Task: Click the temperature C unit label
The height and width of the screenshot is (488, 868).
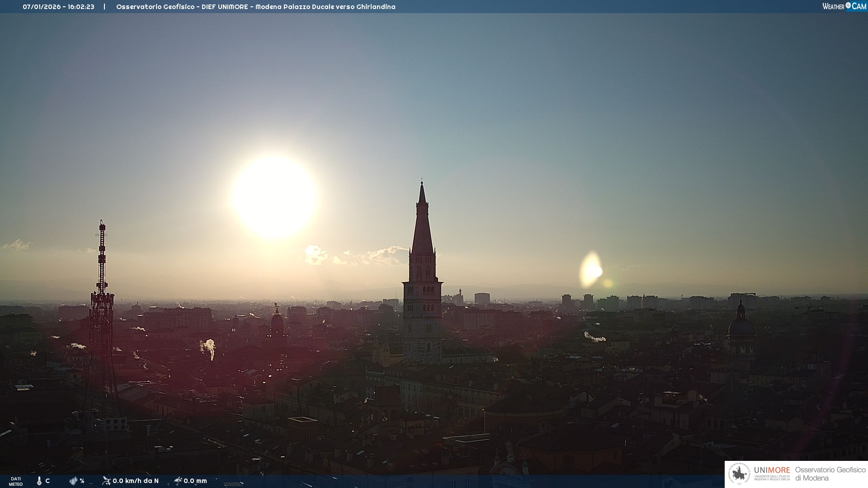Action: pos(47,481)
